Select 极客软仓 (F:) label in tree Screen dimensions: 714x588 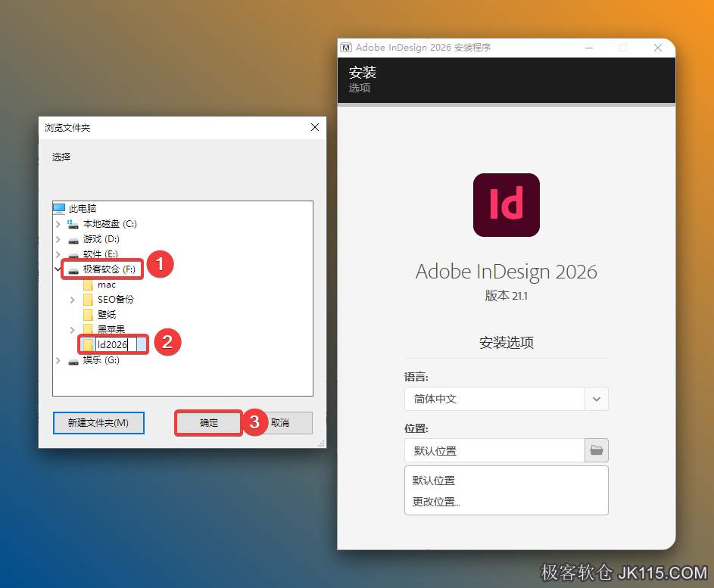point(109,269)
